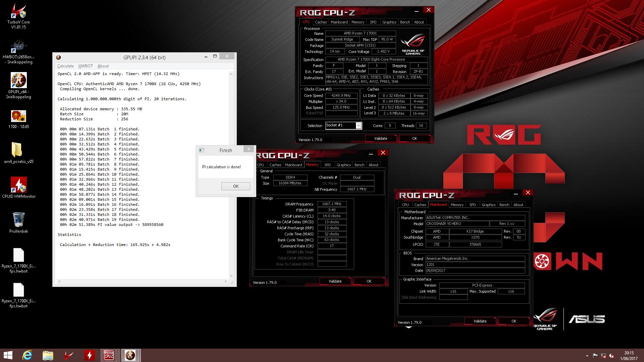
Task: Click GPUPI vertical scrollbar up arrow
Action: tap(231, 74)
